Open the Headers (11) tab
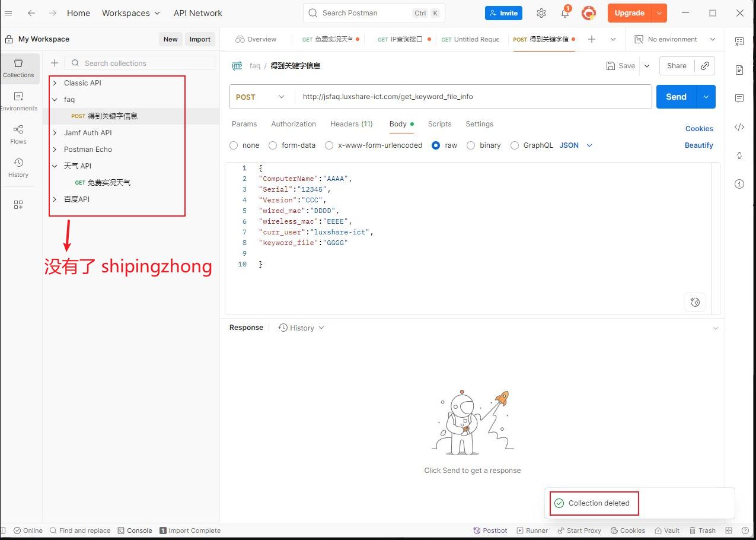 (351, 124)
